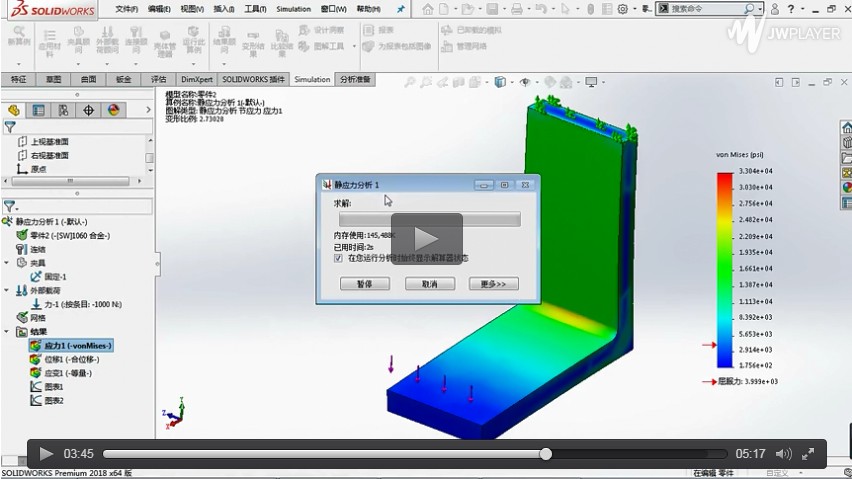Switch to the 特征 features tab

coord(18,79)
